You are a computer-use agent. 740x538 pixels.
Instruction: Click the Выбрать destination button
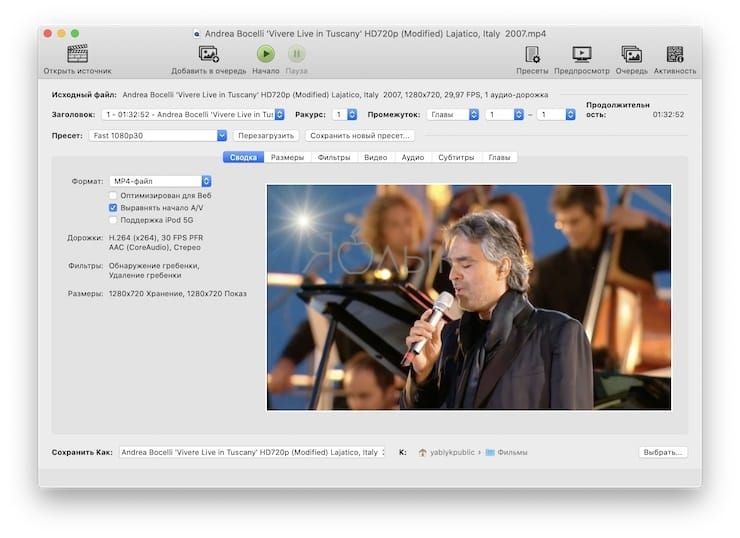click(663, 452)
